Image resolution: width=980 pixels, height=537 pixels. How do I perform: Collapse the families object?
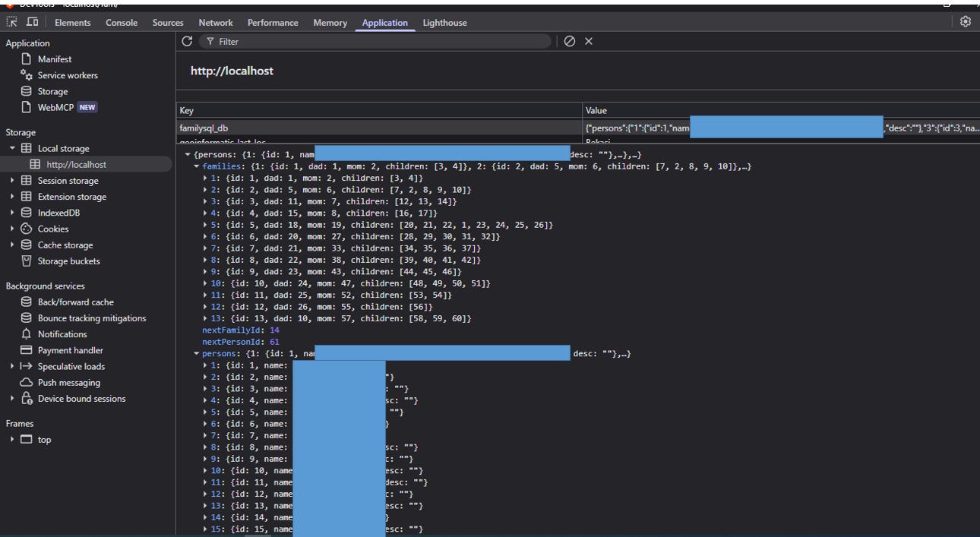[197, 166]
